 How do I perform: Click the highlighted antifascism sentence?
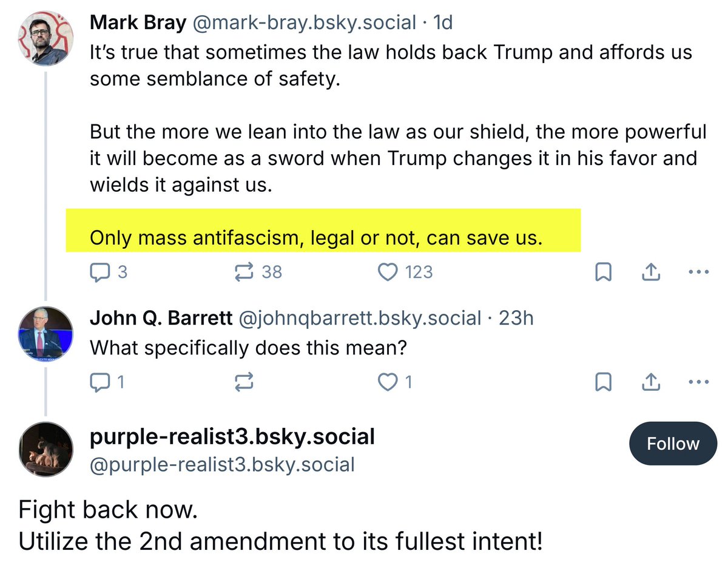[x=315, y=239]
